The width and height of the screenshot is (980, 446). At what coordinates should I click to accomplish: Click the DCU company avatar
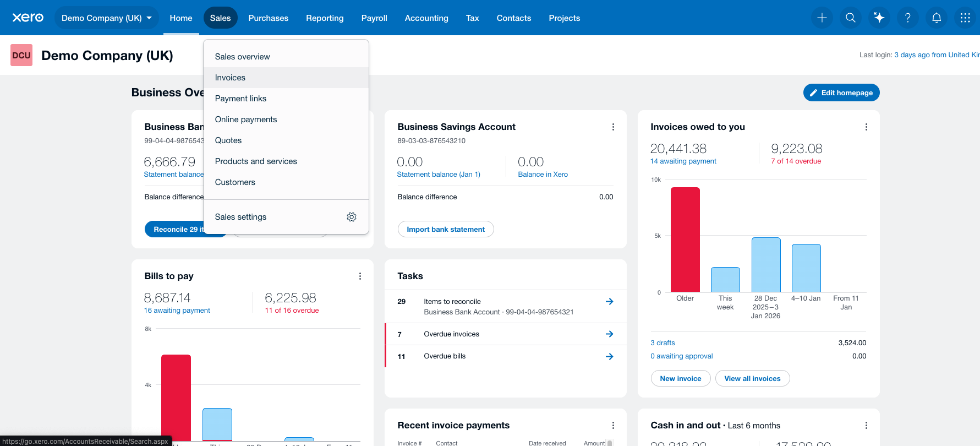21,55
